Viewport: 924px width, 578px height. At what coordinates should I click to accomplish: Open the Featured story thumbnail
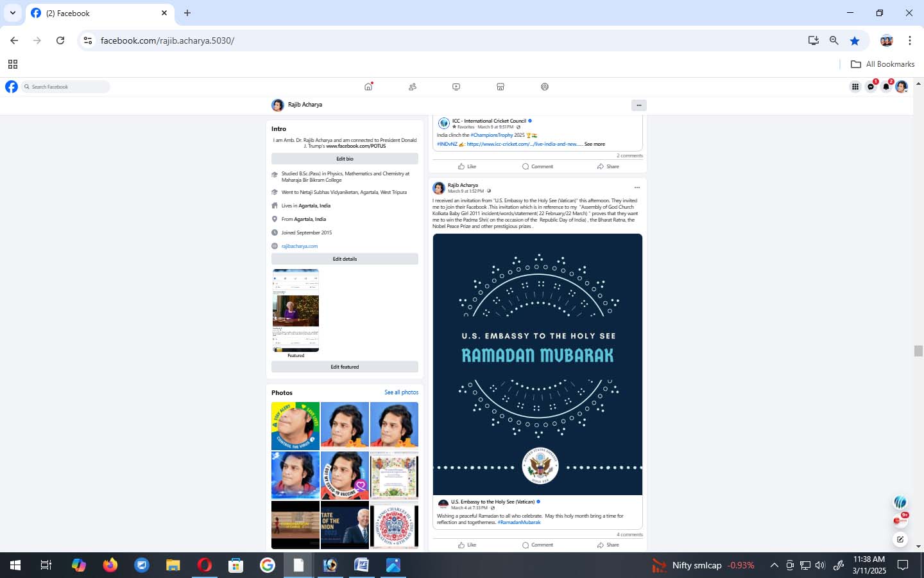(296, 310)
